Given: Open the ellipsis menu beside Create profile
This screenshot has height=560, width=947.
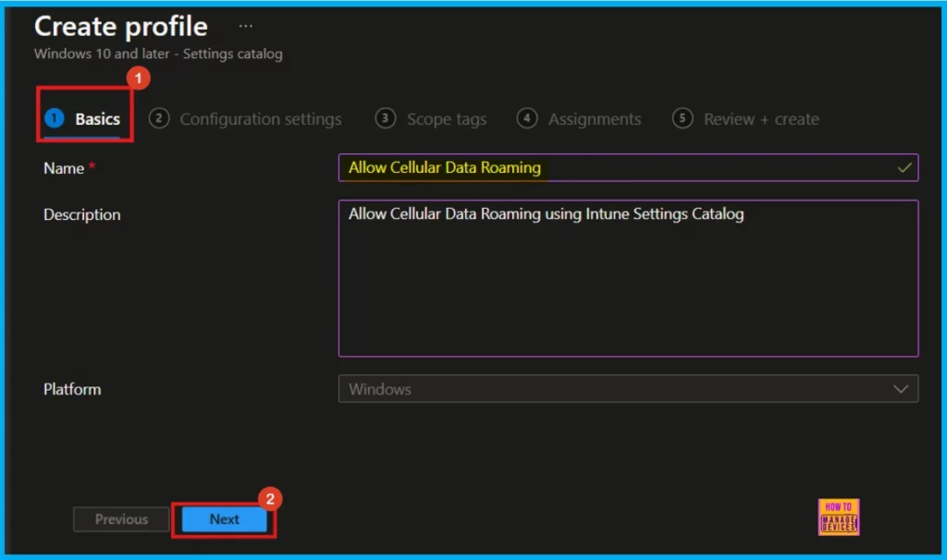Looking at the screenshot, I should [x=246, y=26].
